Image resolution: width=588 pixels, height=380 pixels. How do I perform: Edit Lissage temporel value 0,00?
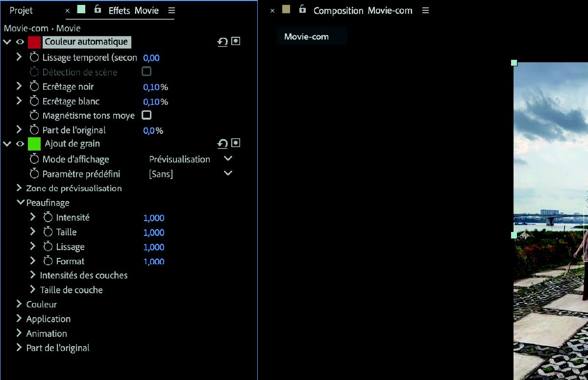[151, 58]
